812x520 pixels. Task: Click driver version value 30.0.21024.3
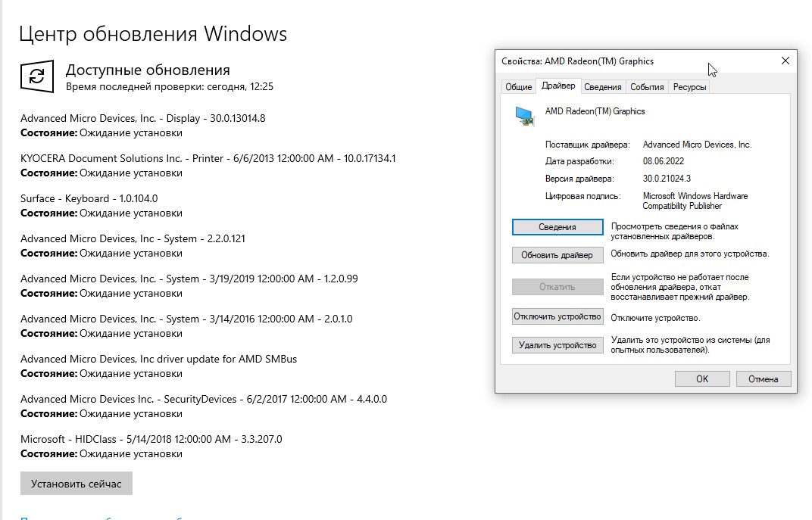pos(667,179)
